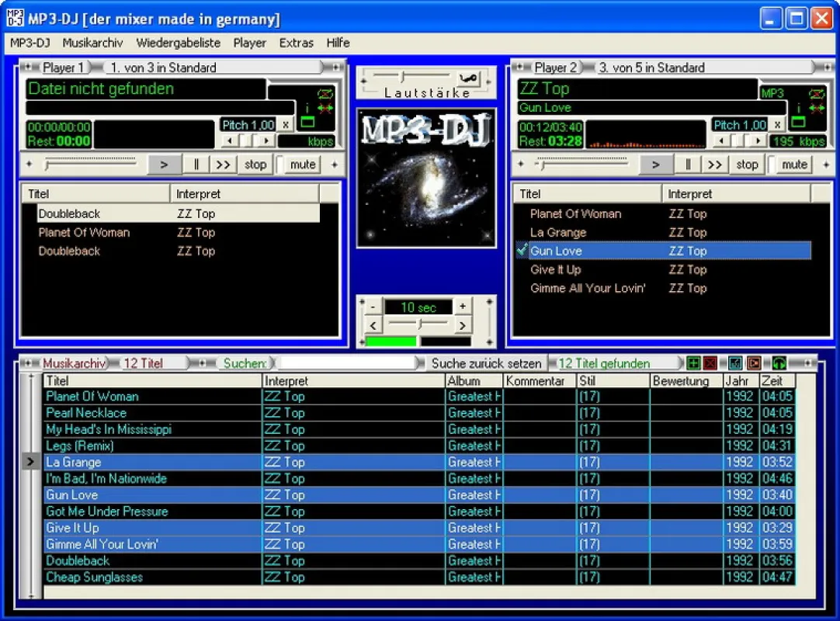Click the green plus icon in Musikarchiv toolbar
The height and width of the screenshot is (621, 840).
pyautogui.click(x=693, y=364)
